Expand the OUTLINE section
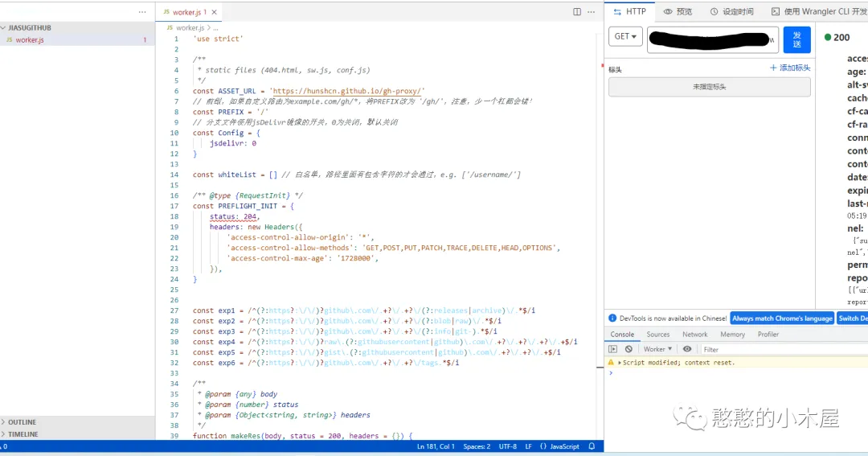Viewport: 868px width, 456px height. (23, 422)
